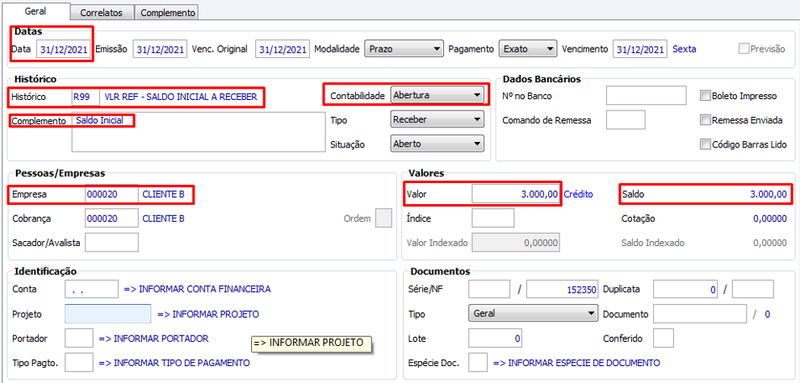Viewport: 800px width, 383px height.
Task: Focus the Venc. Original date field
Action: pos(282,49)
